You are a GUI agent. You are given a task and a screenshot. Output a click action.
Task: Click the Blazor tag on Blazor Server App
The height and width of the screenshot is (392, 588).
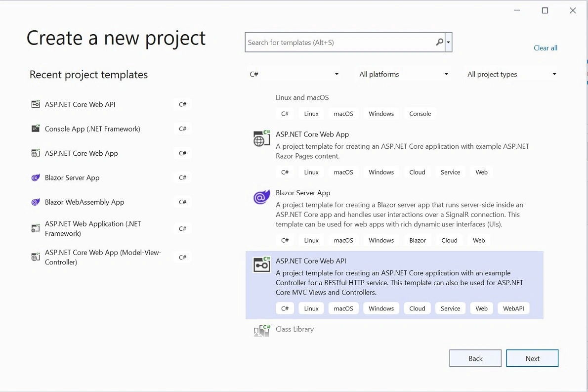click(x=418, y=240)
